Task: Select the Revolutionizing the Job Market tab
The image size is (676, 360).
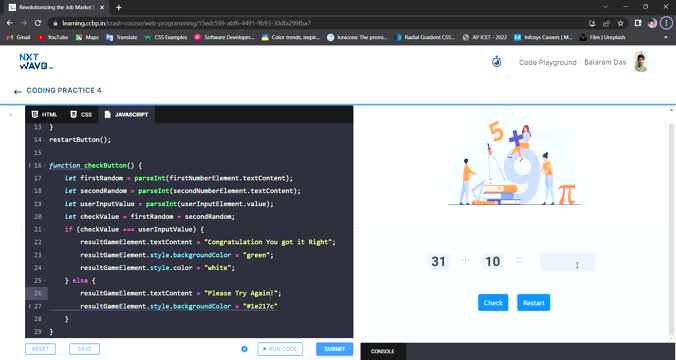Action: [x=56, y=7]
